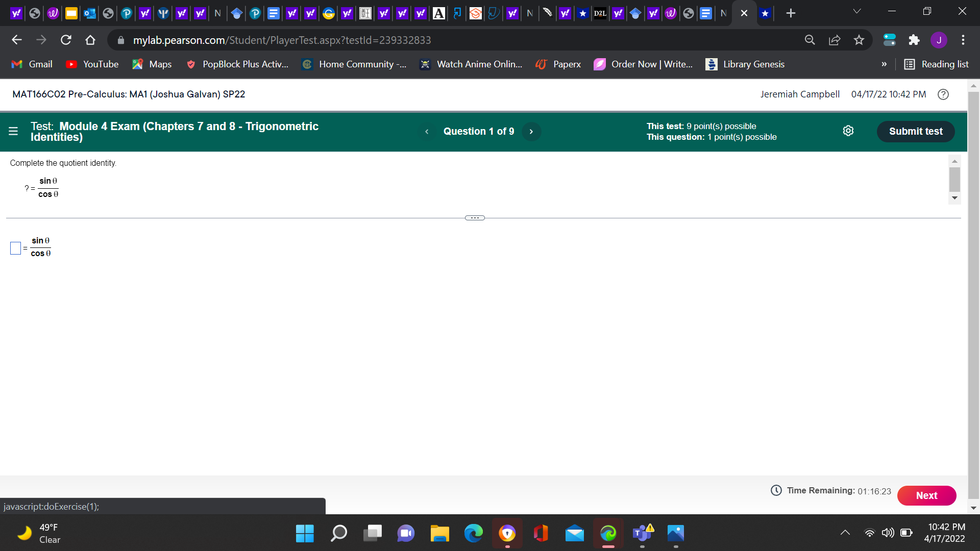Open the Extensions puzzle icon
980x551 pixels.
click(x=914, y=40)
